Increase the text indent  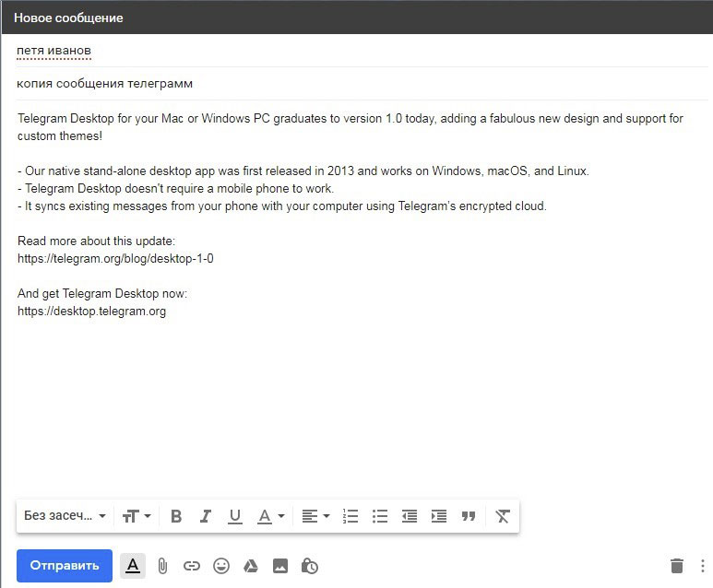point(439,516)
